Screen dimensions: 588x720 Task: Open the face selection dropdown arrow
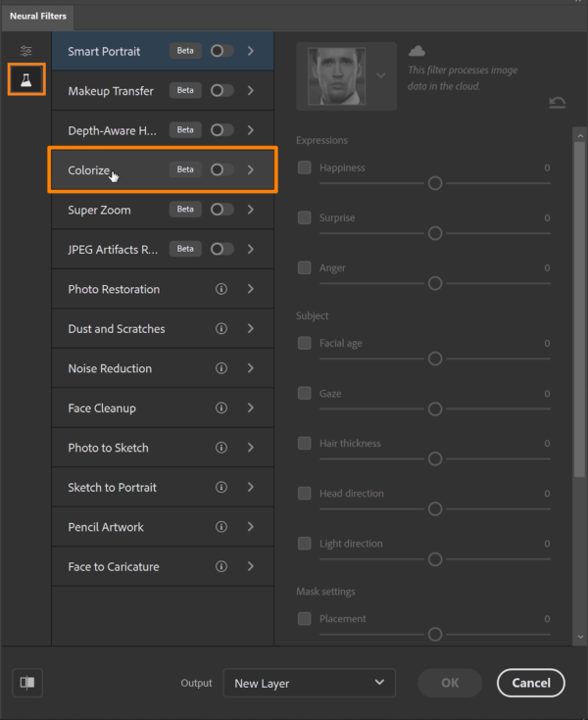coord(381,75)
